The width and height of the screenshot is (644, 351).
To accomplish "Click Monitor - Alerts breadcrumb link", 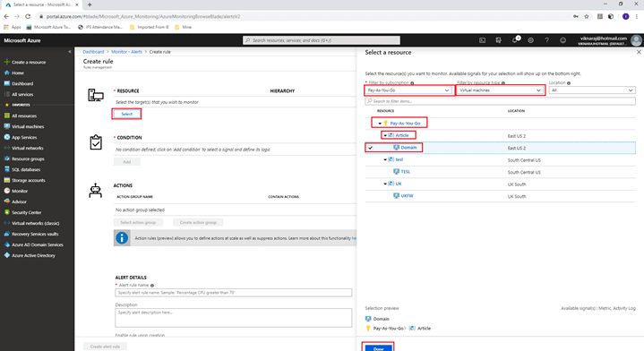I will [126, 52].
